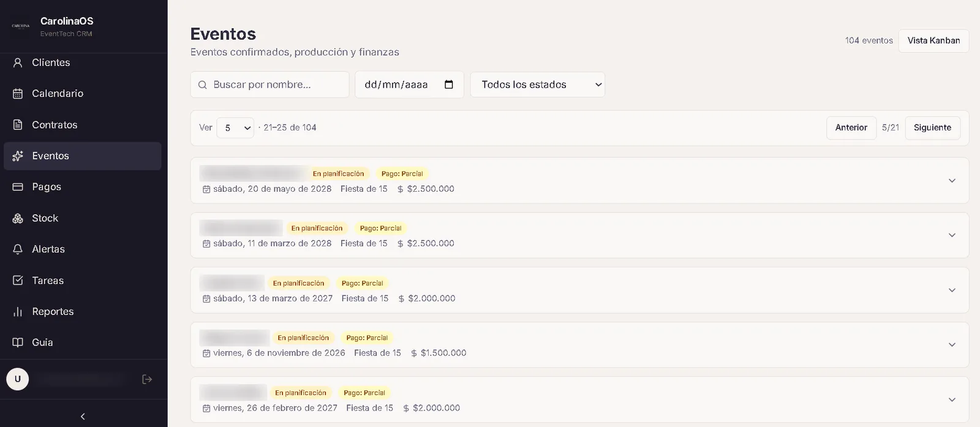The width and height of the screenshot is (980, 427).
Task: Open Contratos in the sidebar
Action: click(83, 125)
